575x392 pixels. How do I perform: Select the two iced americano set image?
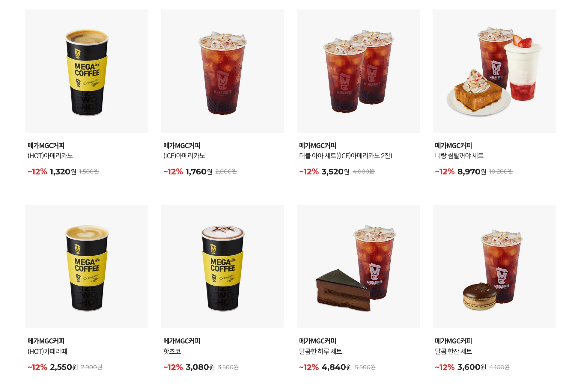pyautogui.click(x=358, y=71)
